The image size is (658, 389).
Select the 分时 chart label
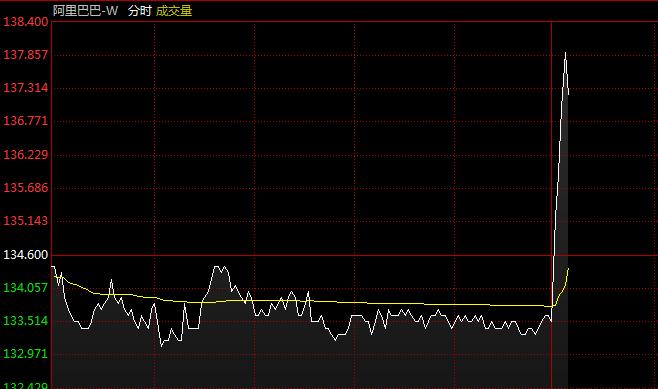140,10
